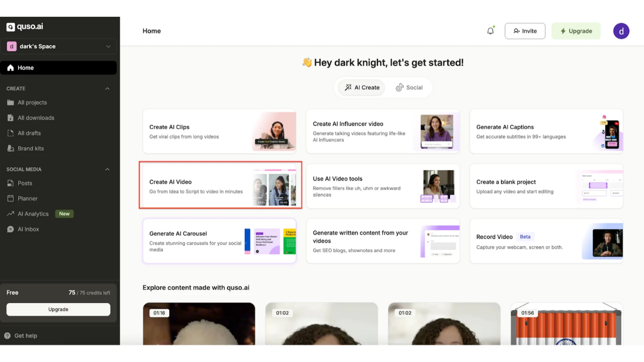Click the Free plan label
This screenshot has height=362, width=644.
pos(12,293)
